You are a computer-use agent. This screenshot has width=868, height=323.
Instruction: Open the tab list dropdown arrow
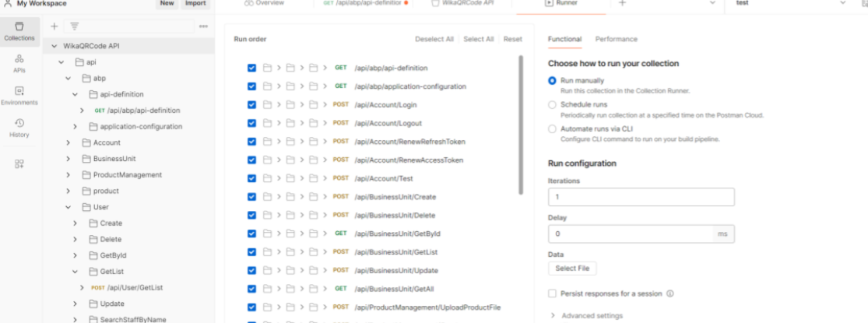(712, 3)
